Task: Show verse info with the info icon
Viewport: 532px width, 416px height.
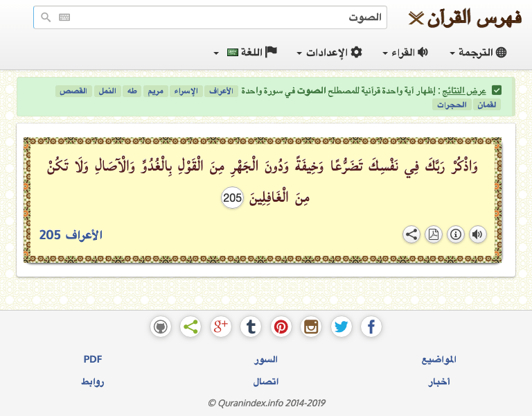Action: point(456,234)
